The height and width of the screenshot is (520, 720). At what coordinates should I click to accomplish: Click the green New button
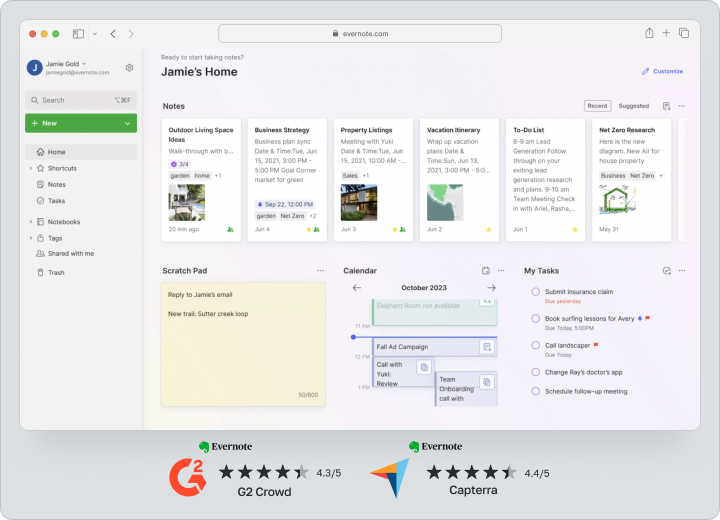pos(81,123)
